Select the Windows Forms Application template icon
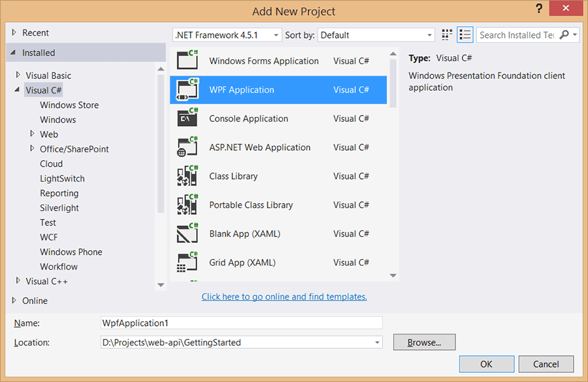Viewport: 588px width, 382px height. pyautogui.click(x=187, y=60)
